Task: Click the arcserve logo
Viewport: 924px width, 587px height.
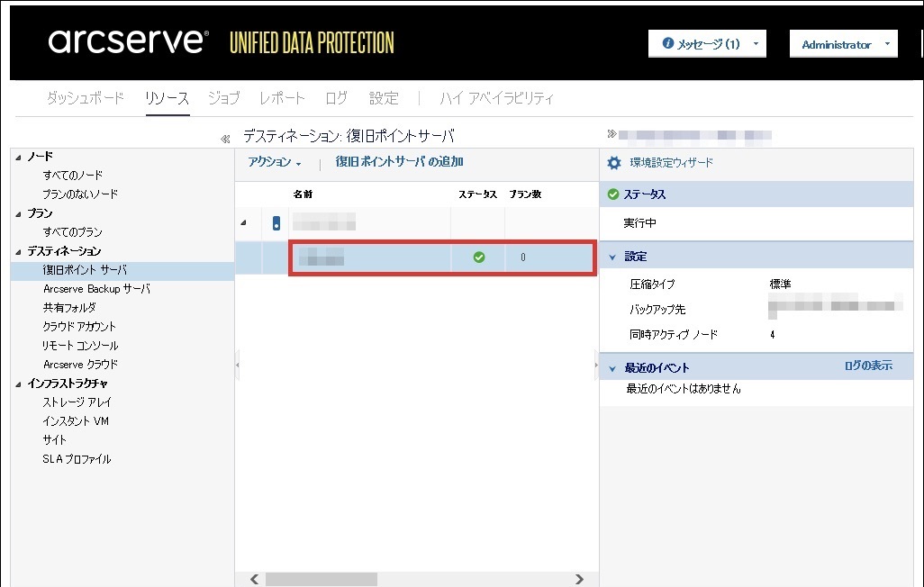Action: point(129,41)
